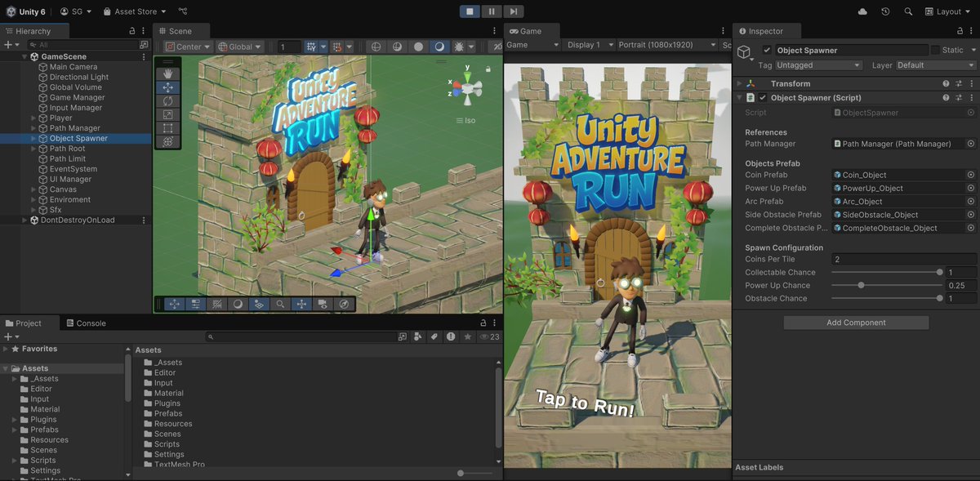Click object picker for Arc Prefab field

971,202
